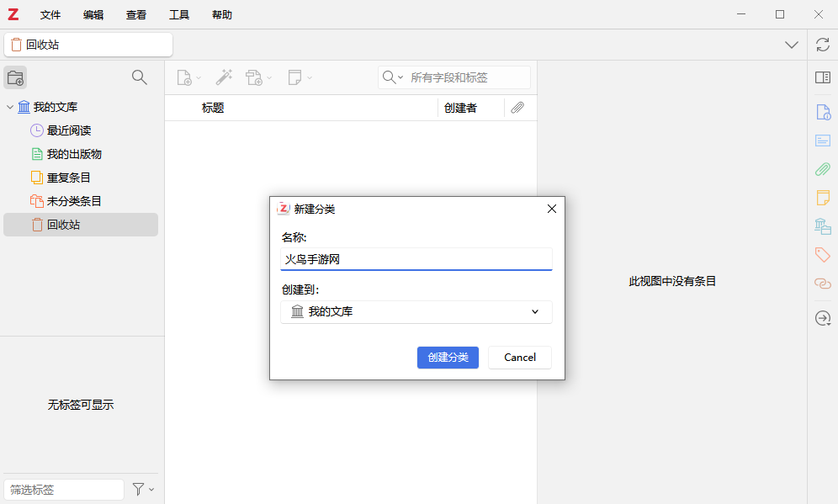Screen dimensions: 838x504
Task: Open the 编辑 menu
Action: pyautogui.click(x=93, y=15)
